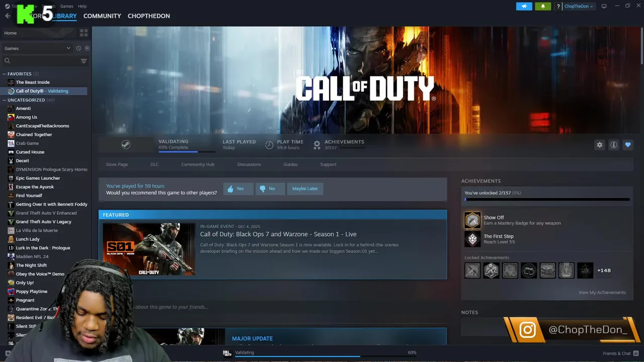Toggle ready-to-play filter button
644x362 pixels.
87,48
